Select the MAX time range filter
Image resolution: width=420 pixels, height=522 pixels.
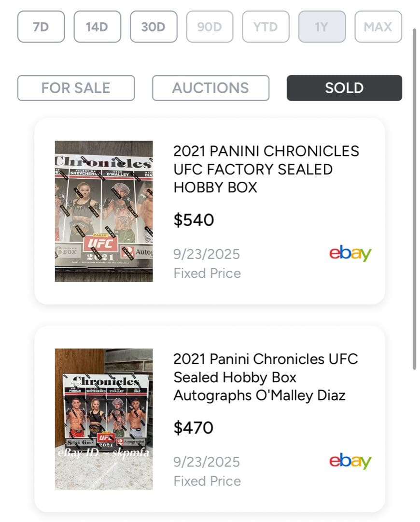[x=378, y=27]
